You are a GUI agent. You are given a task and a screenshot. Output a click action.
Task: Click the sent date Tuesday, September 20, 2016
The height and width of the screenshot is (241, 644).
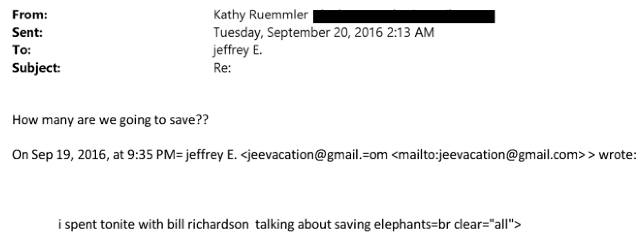tap(298, 32)
